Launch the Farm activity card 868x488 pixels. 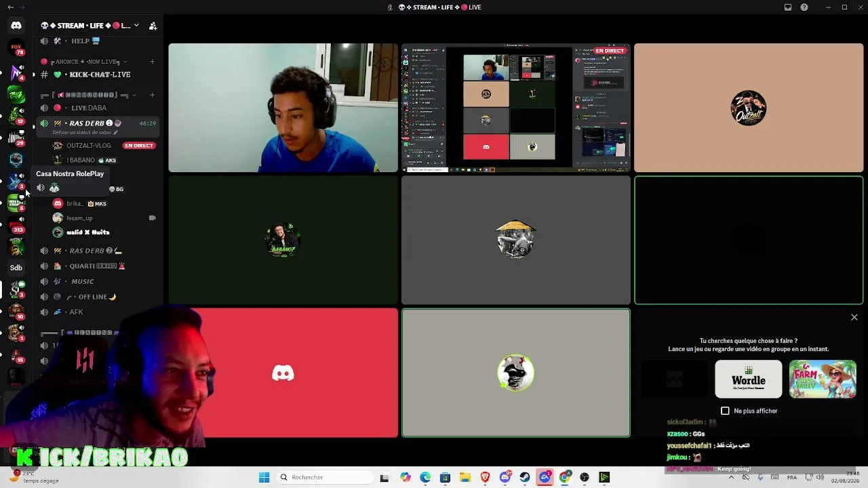point(823,379)
